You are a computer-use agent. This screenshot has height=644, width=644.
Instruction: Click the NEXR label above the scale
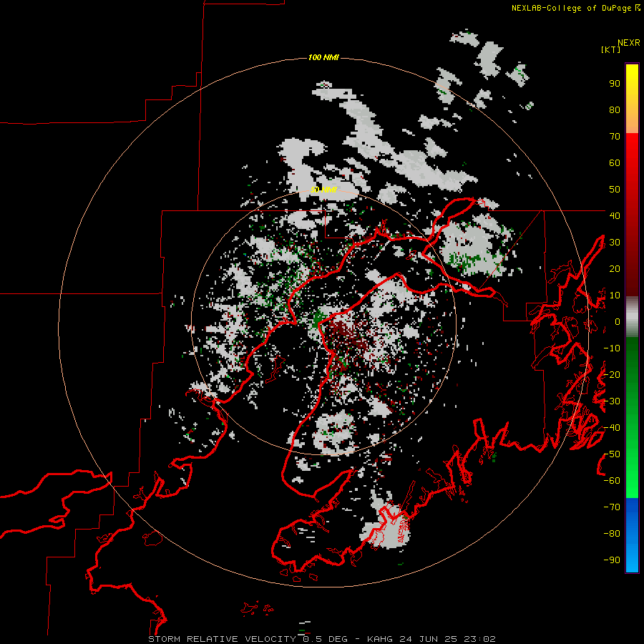click(628, 43)
